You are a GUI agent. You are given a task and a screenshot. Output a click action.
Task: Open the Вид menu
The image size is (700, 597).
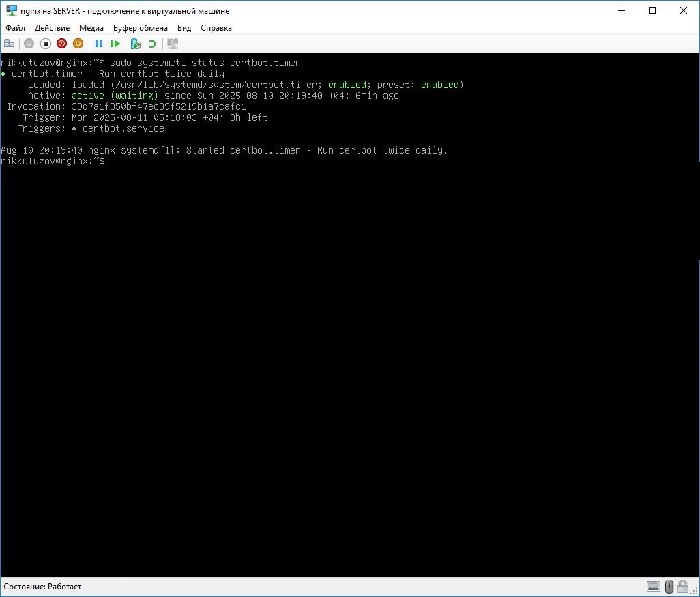pos(184,28)
